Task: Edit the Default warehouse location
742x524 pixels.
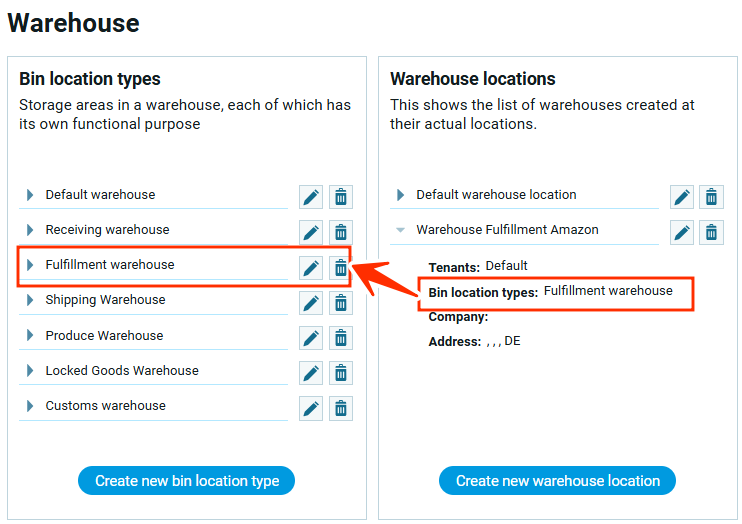Action: [x=682, y=197]
